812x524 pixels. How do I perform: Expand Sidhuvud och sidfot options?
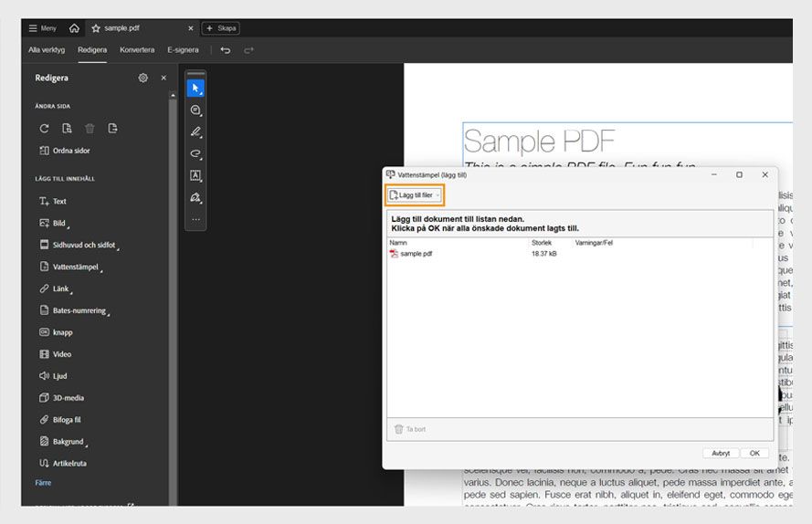[79, 245]
